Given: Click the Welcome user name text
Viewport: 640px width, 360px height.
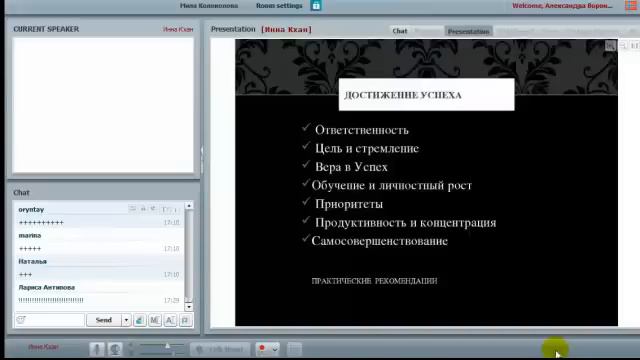Looking at the screenshot, I should coord(562,6).
